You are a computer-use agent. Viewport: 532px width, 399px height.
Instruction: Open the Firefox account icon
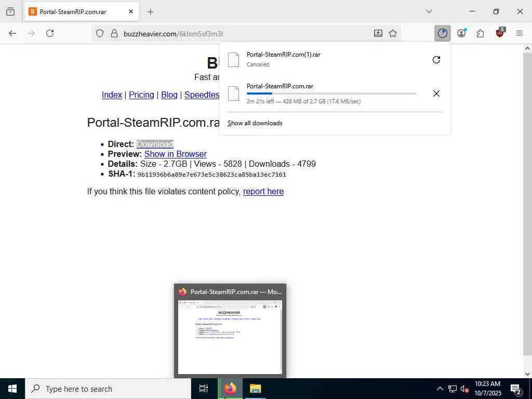462,33
